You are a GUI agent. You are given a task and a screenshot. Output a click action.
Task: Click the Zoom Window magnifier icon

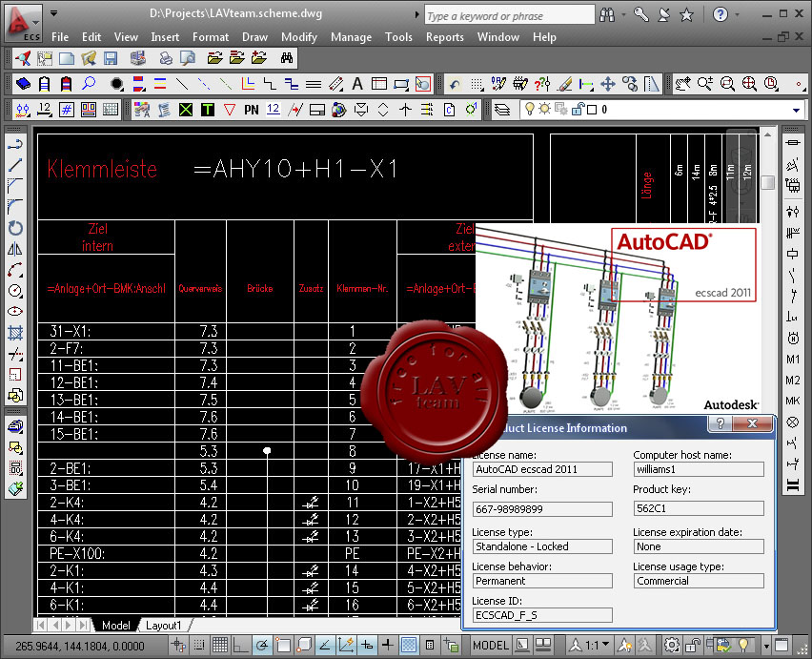(727, 84)
